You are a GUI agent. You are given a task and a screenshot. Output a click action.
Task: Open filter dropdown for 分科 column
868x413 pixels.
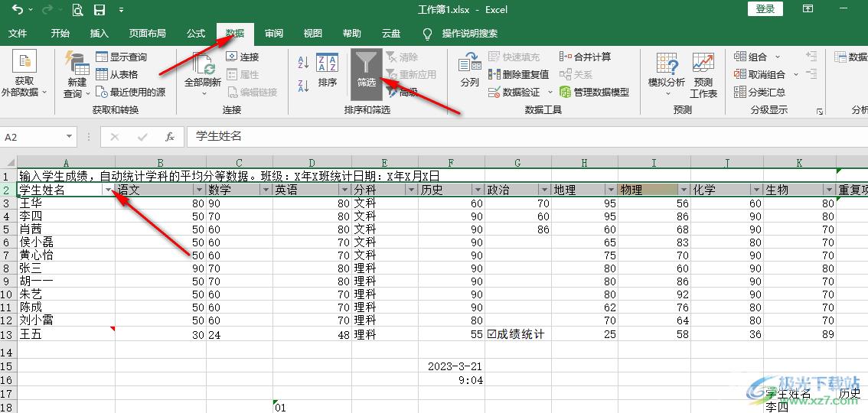point(411,190)
